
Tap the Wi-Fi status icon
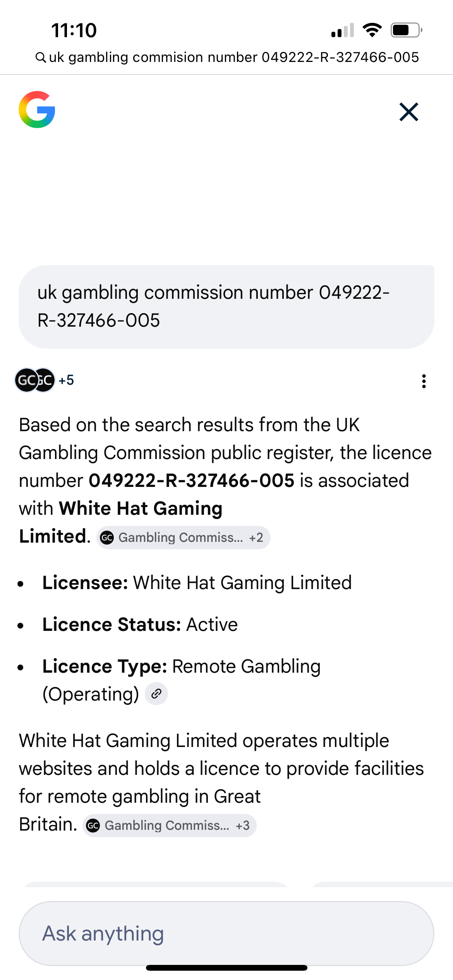click(x=372, y=30)
